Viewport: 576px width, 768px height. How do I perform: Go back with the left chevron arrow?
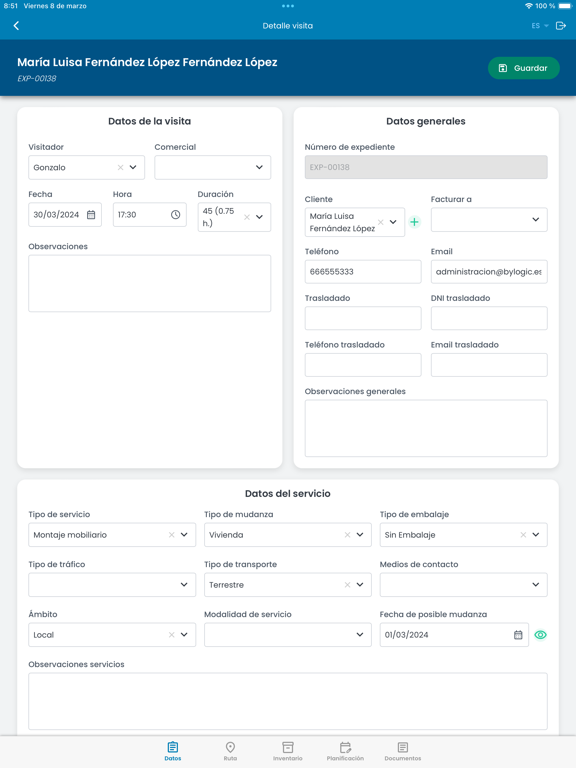[16, 25]
